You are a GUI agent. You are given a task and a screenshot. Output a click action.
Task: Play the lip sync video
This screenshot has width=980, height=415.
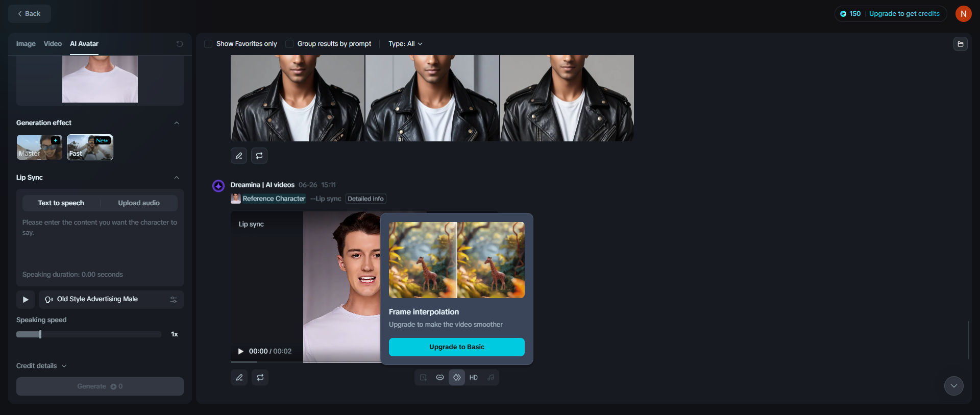[241, 351]
